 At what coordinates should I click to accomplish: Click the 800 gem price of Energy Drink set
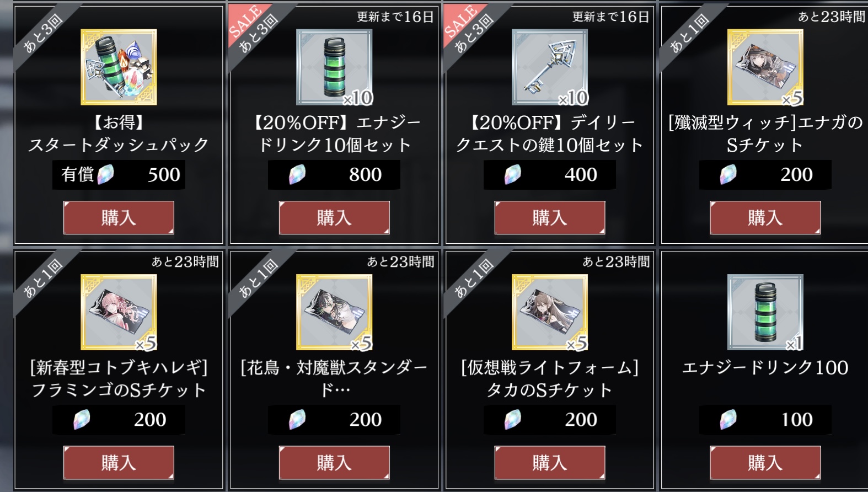334,175
